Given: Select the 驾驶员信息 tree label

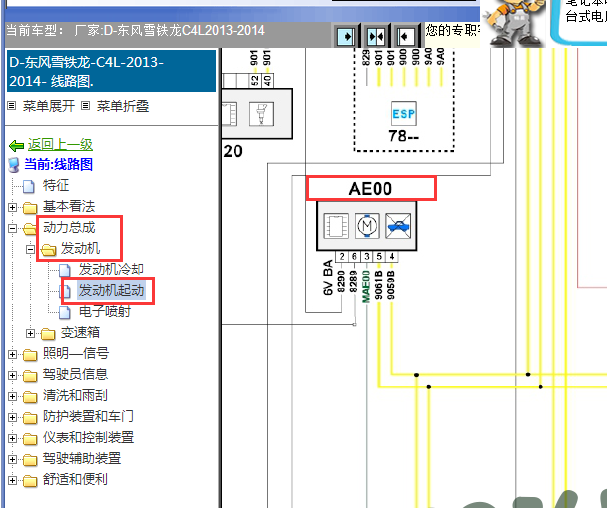Looking at the screenshot, I should pos(75,374).
